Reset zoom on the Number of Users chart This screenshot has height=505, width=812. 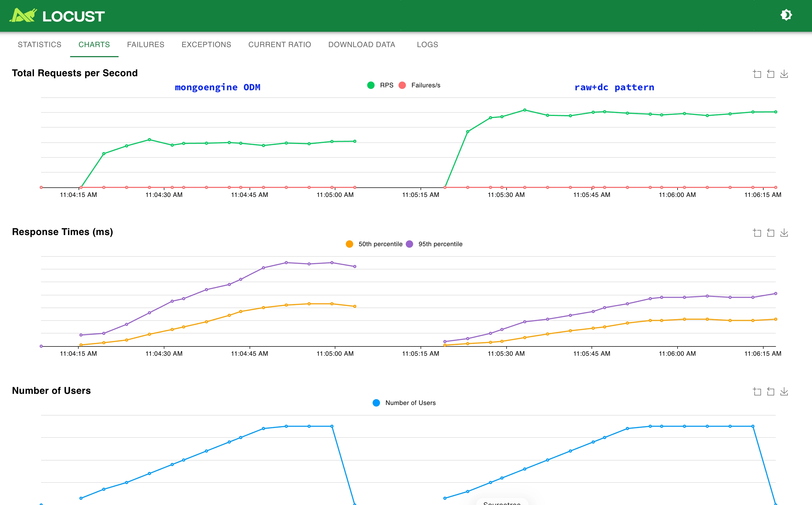click(771, 391)
